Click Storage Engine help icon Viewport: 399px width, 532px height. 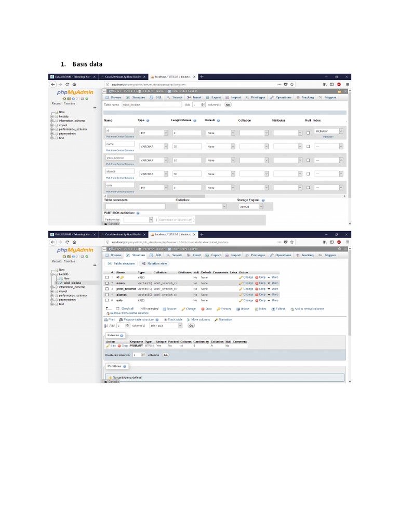[263, 200]
